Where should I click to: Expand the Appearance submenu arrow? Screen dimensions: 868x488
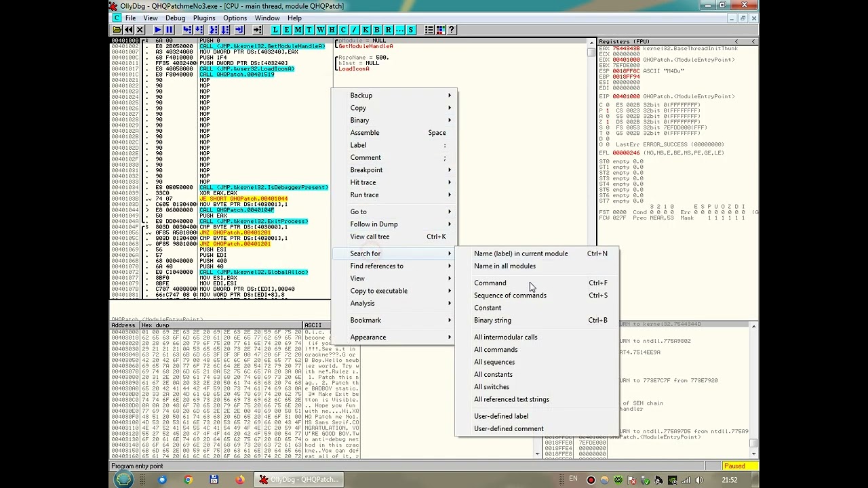coord(449,338)
